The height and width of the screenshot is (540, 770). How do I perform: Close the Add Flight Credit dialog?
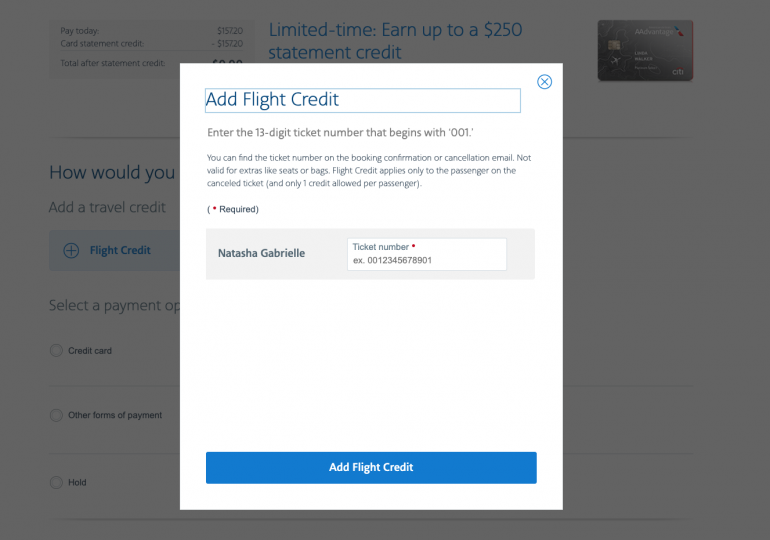(x=544, y=82)
